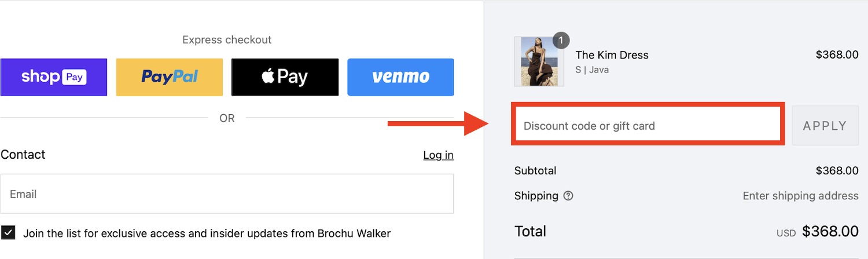Focus the Email input field
The height and width of the screenshot is (259, 868).
point(227,194)
